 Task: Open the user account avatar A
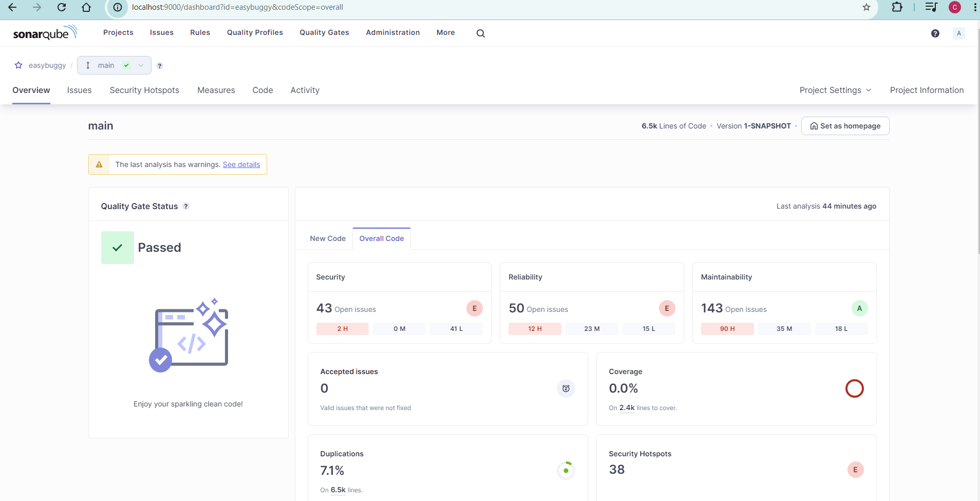pyautogui.click(x=958, y=33)
